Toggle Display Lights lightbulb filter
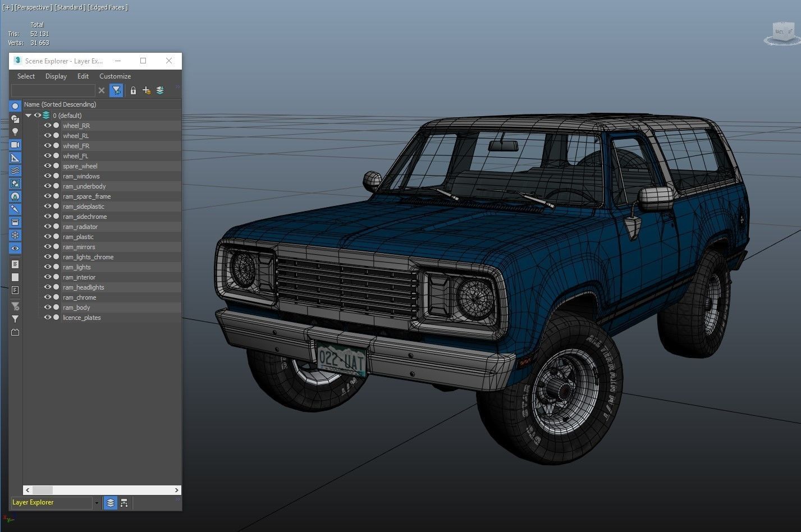Image resolution: width=801 pixels, height=532 pixels. (15, 132)
